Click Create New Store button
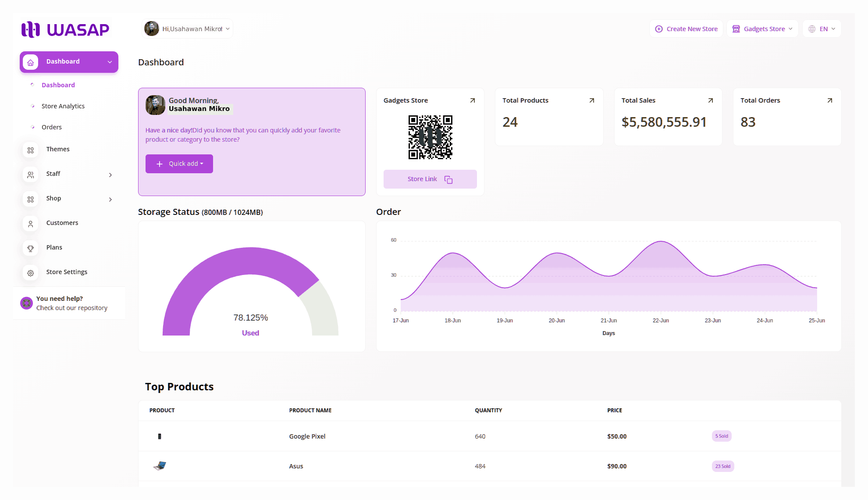This screenshot has width=868, height=500. (686, 29)
